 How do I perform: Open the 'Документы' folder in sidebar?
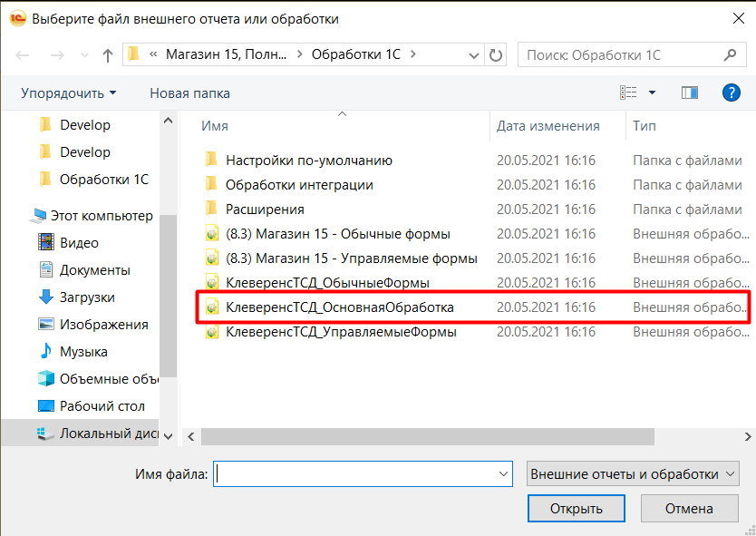[x=84, y=270]
